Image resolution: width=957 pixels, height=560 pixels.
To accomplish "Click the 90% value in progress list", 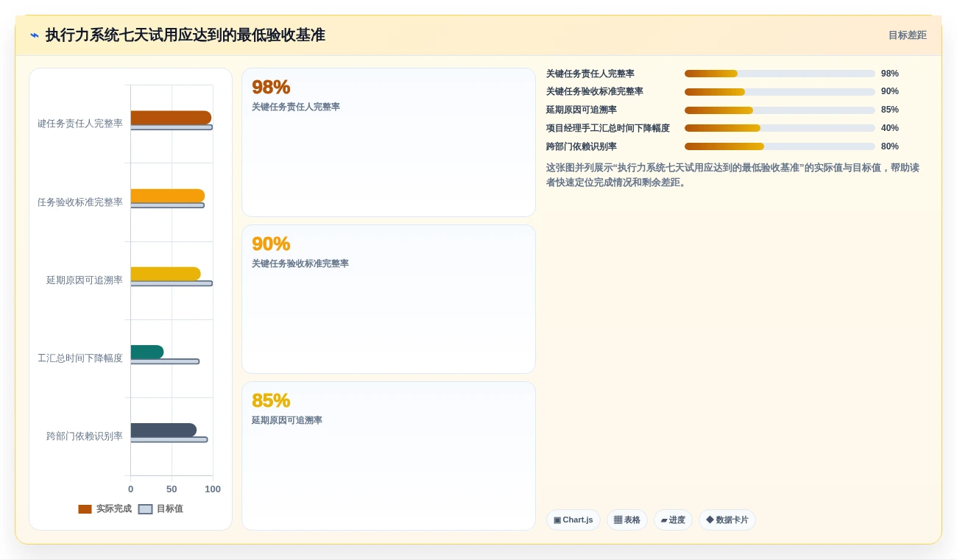I will (889, 92).
